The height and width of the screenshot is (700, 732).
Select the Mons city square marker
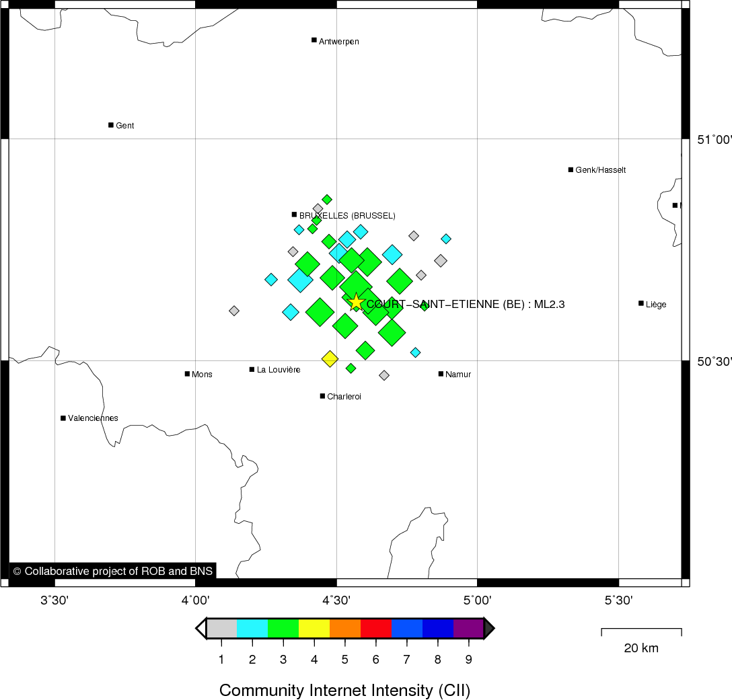(187, 374)
